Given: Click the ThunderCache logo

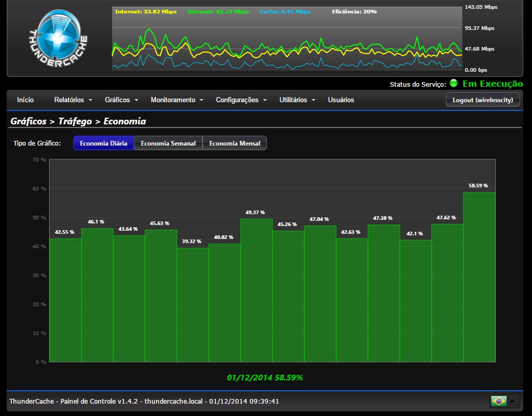Looking at the screenshot, I should [58, 39].
